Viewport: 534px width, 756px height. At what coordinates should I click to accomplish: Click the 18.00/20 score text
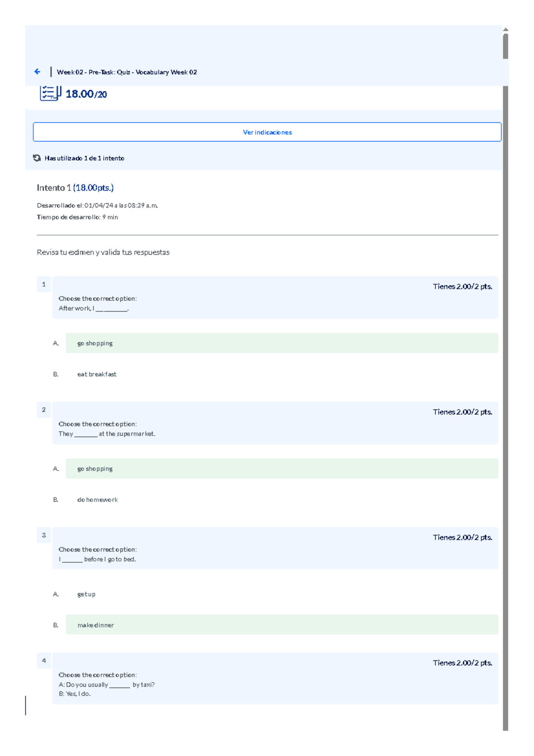pyautogui.click(x=86, y=94)
